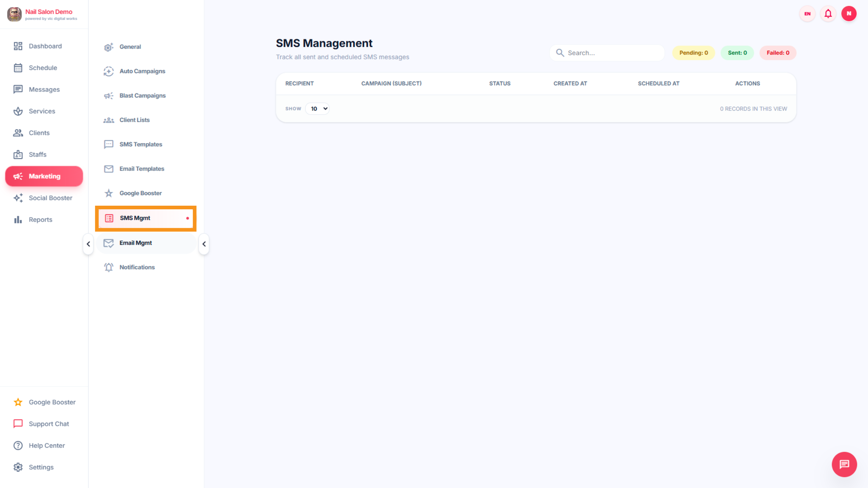Screen dimensions: 868x488
Task: Click the Messages chat bubble icon
Action: tap(18, 89)
